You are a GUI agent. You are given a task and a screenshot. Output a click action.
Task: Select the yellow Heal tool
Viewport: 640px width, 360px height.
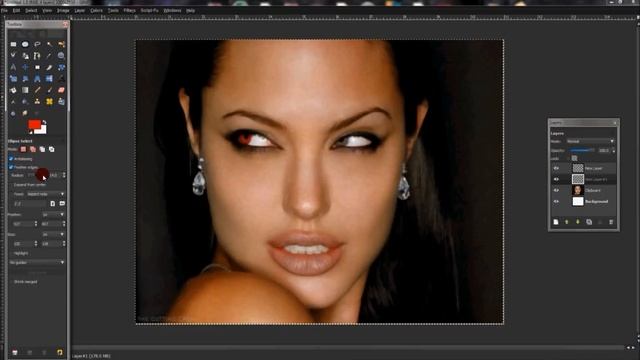(49, 101)
